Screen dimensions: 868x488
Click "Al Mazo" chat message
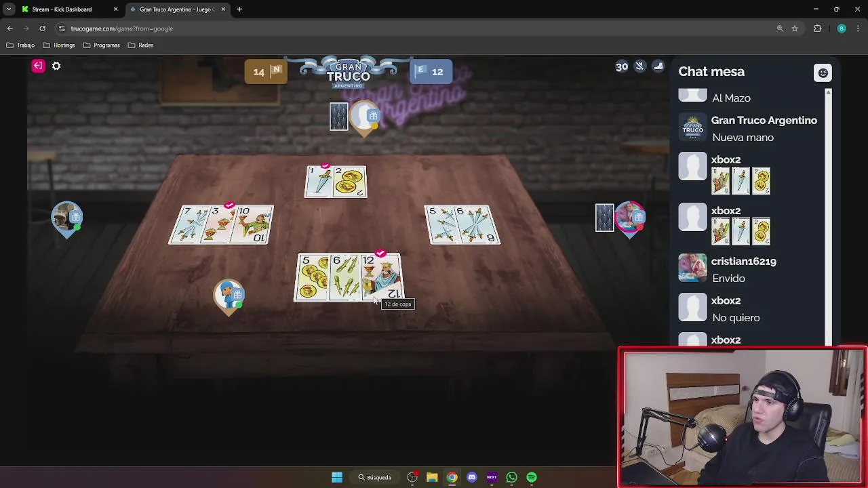[731, 98]
